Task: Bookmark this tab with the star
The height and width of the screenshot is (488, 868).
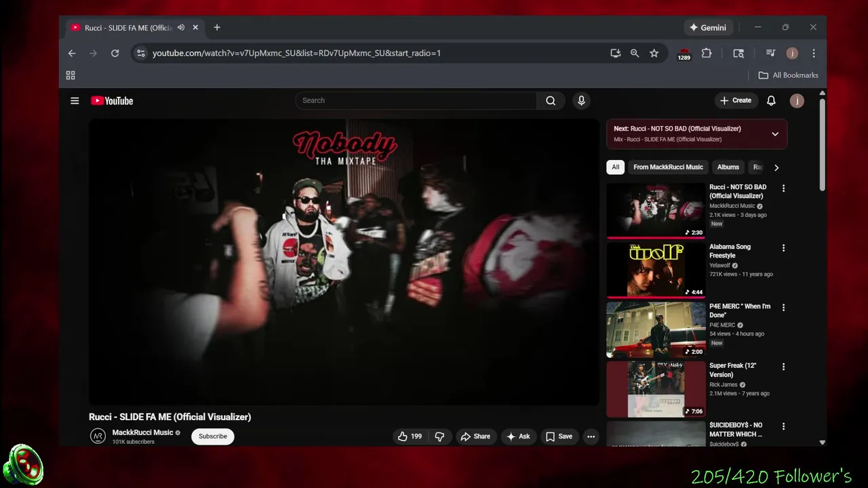Action: 654,53
